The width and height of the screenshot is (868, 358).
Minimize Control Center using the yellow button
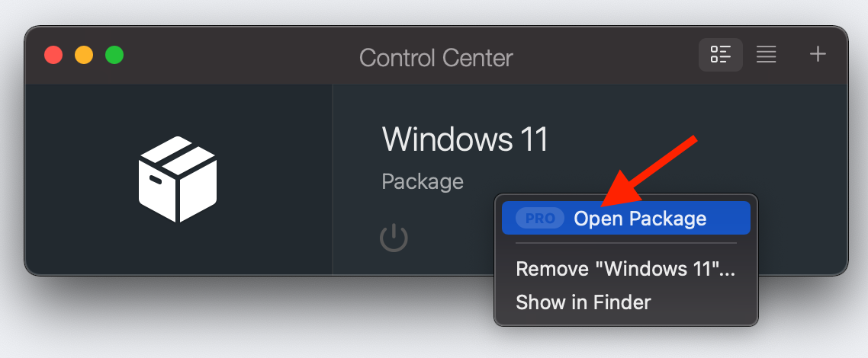(84, 55)
